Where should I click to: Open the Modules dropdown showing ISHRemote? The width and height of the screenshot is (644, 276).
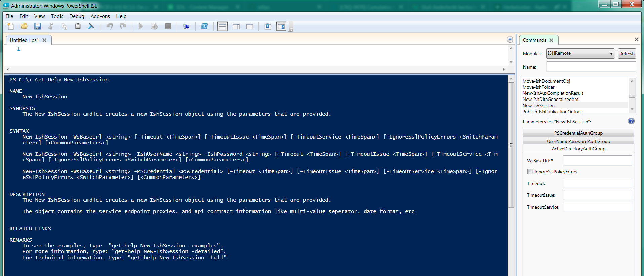pos(580,53)
